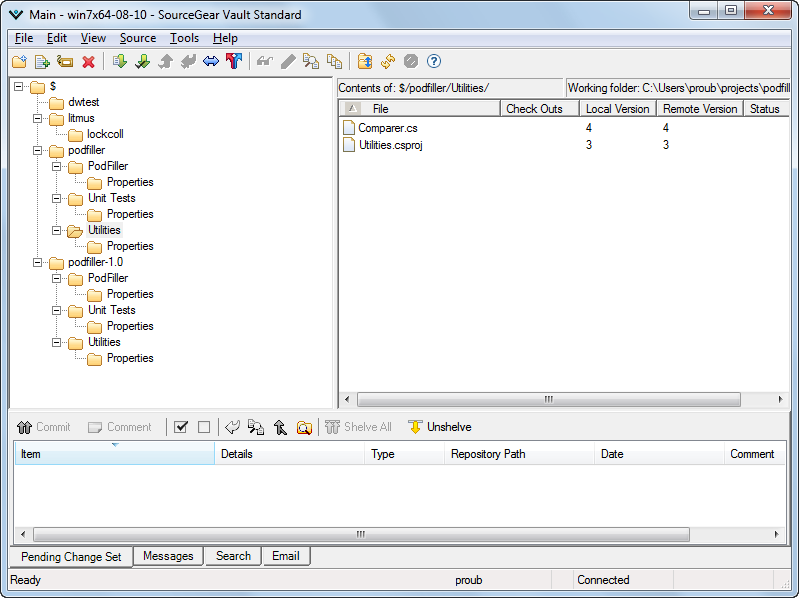Click the Undo pending change arrow icon
799x598 pixels.
(232, 427)
